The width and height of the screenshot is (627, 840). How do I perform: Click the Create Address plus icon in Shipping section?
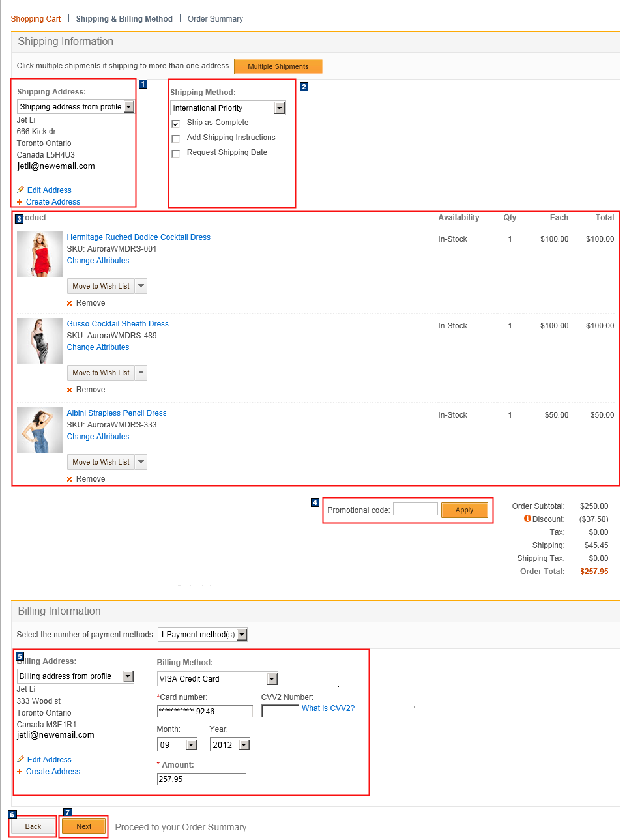coord(20,201)
